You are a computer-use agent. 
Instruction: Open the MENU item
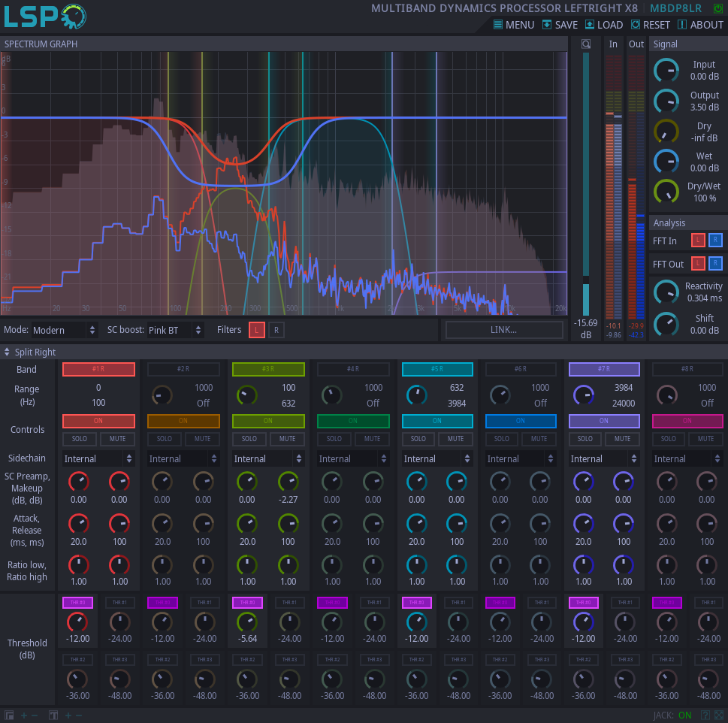point(514,25)
